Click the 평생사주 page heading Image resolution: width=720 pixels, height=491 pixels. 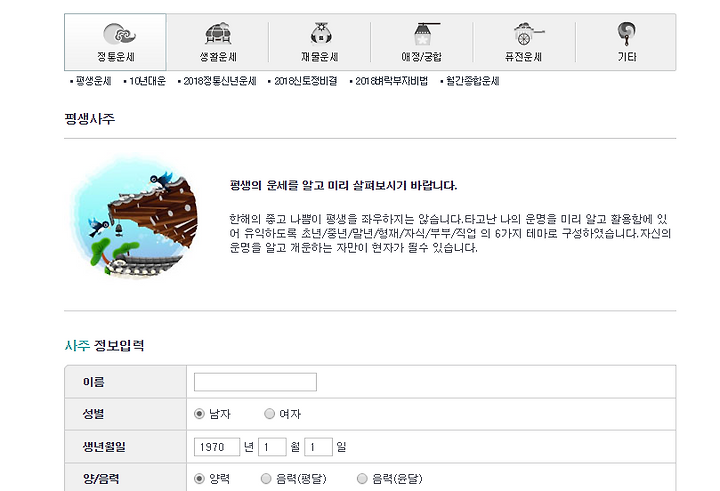[90, 119]
